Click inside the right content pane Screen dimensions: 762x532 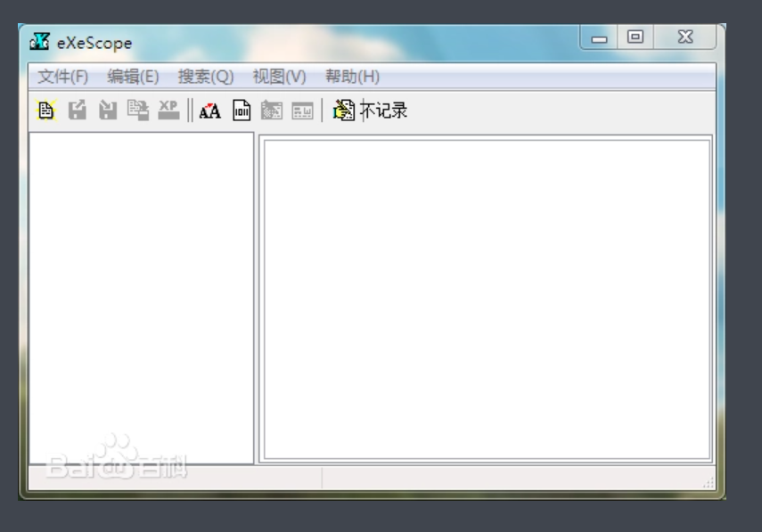pyautogui.click(x=487, y=299)
